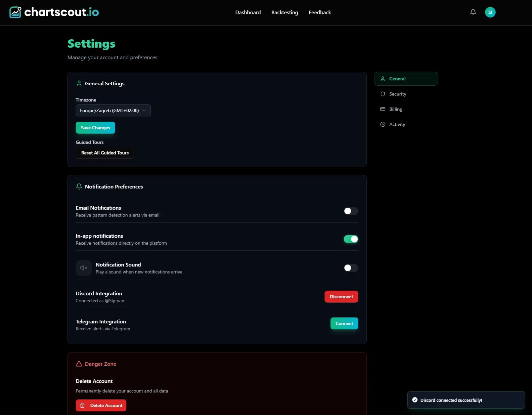
Task: Click the SI profile avatar
Action: pyautogui.click(x=490, y=12)
